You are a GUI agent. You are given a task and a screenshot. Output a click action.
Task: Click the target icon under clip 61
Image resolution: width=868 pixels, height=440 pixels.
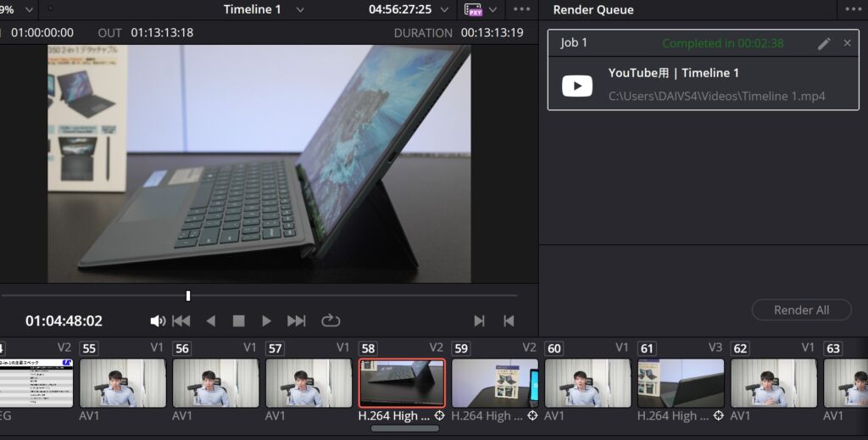click(719, 415)
